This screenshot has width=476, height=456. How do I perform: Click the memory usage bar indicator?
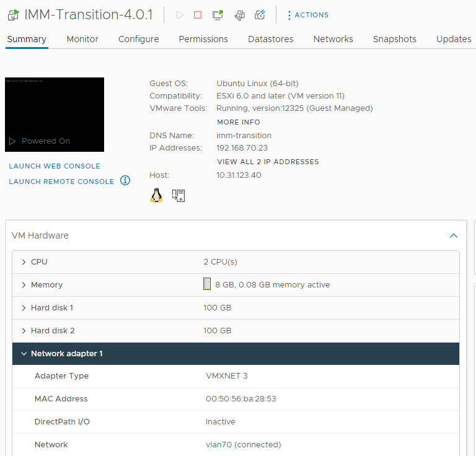[x=207, y=284]
